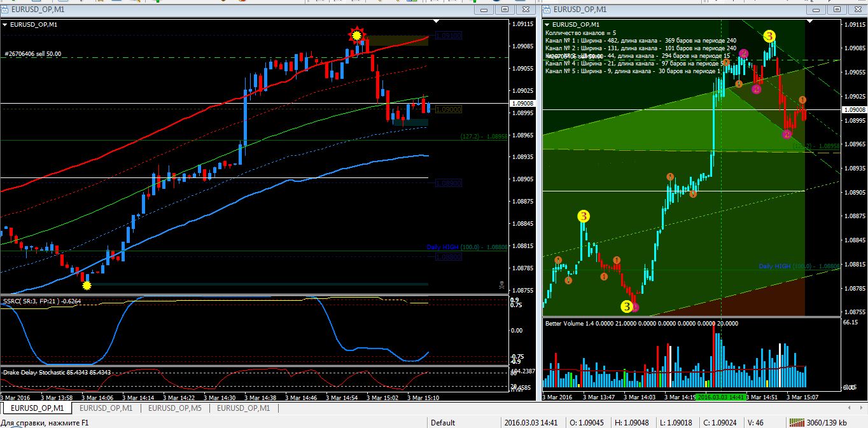Click the 1.08800 price level box

pyautogui.click(x=449, y=257)
